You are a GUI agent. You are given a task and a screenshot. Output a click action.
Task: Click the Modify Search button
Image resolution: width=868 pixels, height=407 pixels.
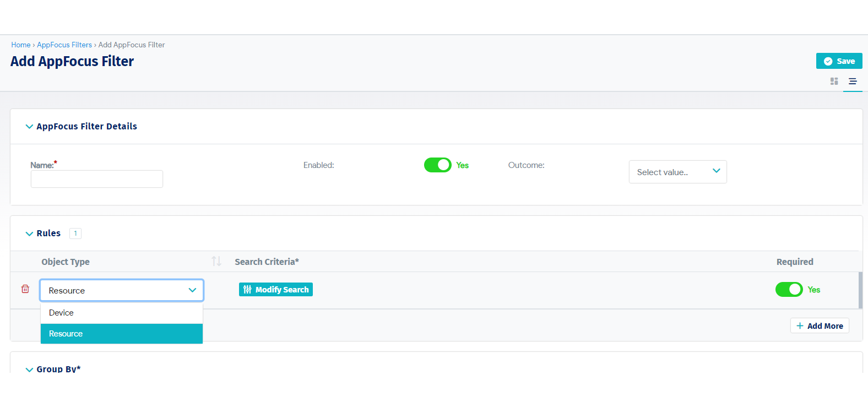coord(276,290)
